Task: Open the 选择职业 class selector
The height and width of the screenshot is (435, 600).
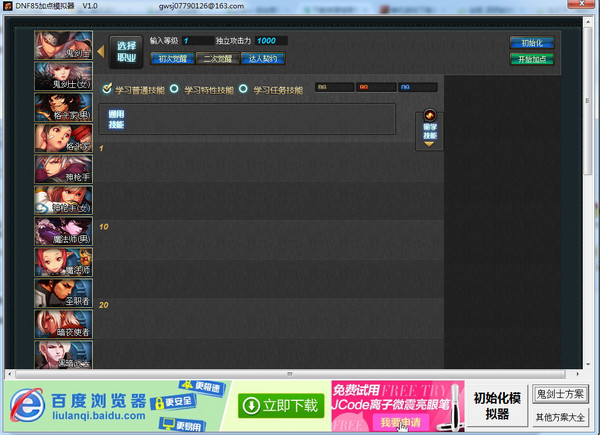Action: [x=127, y=52]
